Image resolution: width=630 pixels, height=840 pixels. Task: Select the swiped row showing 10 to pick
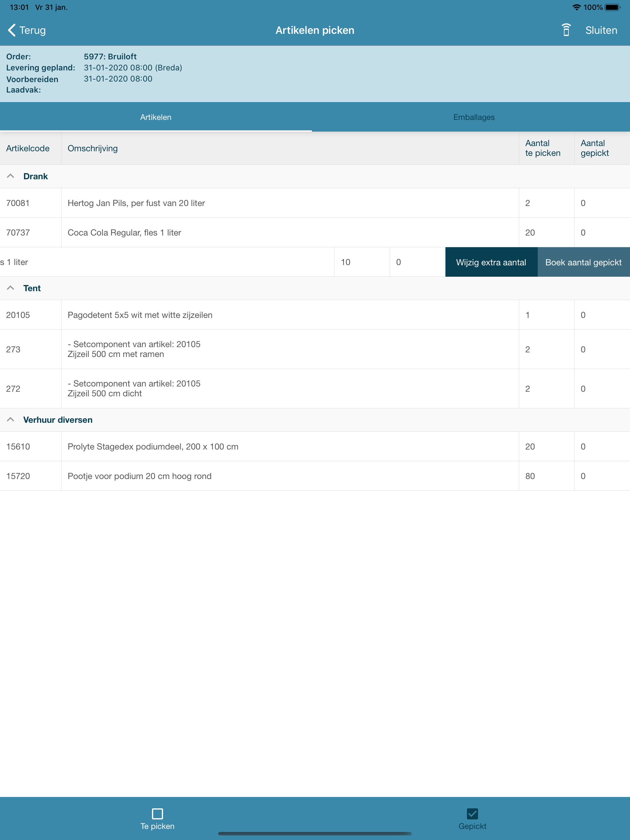(223, 262)
